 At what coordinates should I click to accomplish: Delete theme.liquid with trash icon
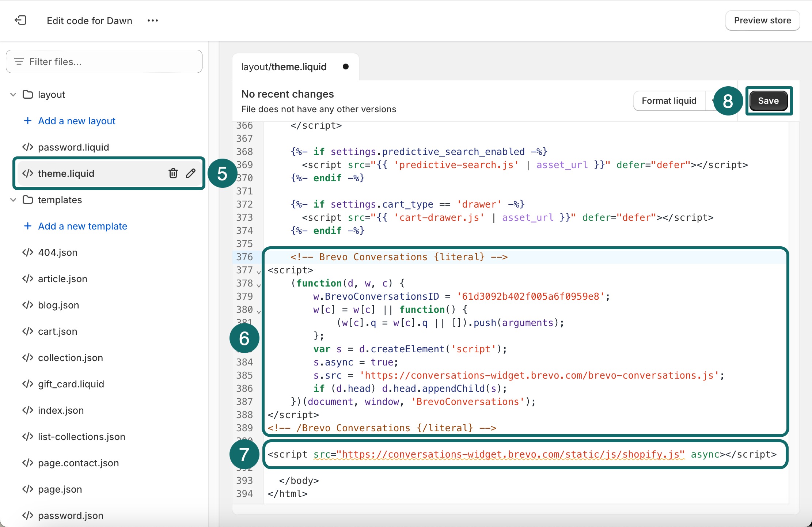[173, 173]
